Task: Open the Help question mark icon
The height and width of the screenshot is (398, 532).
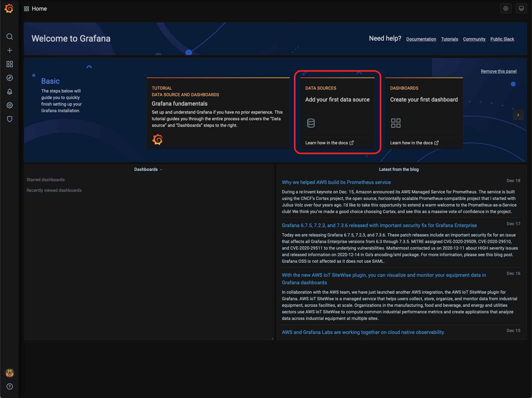Action: point(10,386)
